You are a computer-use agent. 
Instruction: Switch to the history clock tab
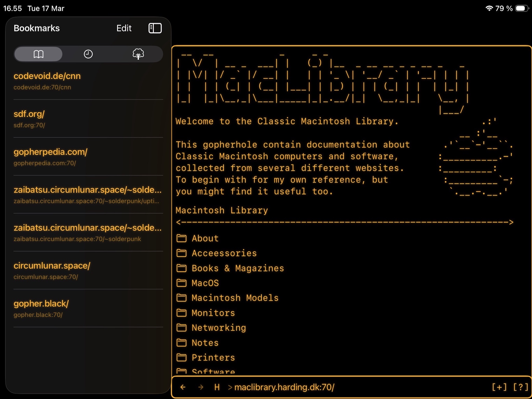(88, 54)
